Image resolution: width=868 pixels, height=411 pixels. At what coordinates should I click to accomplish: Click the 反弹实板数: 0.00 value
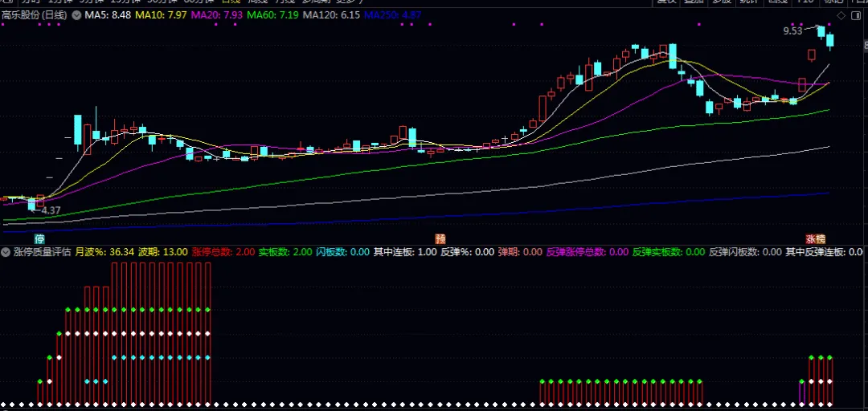point(668,252)
